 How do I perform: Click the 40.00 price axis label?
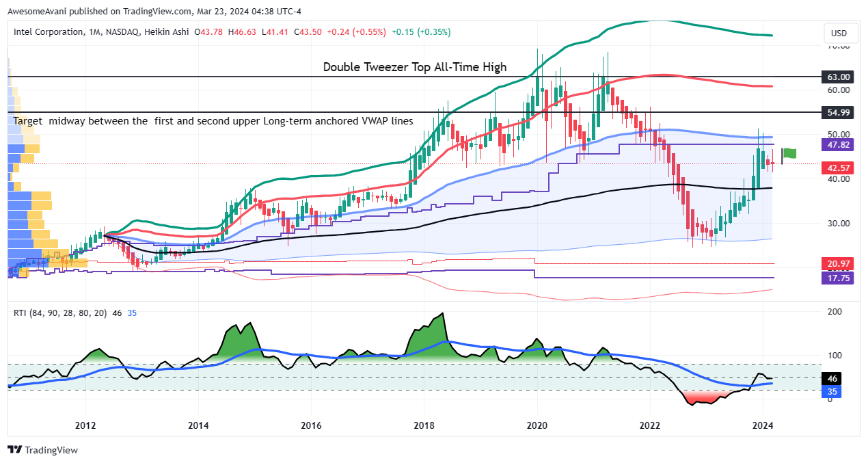(838, 178)
